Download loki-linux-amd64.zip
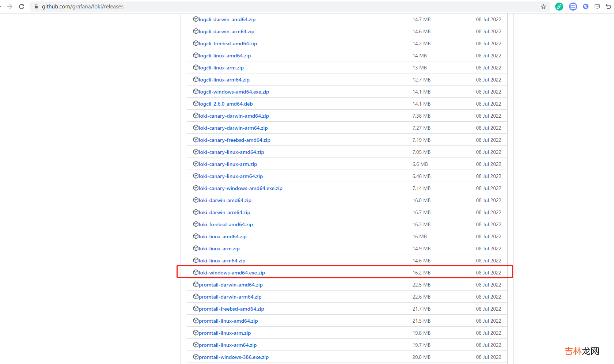This screenshot has width=614, height=364. 223,236
